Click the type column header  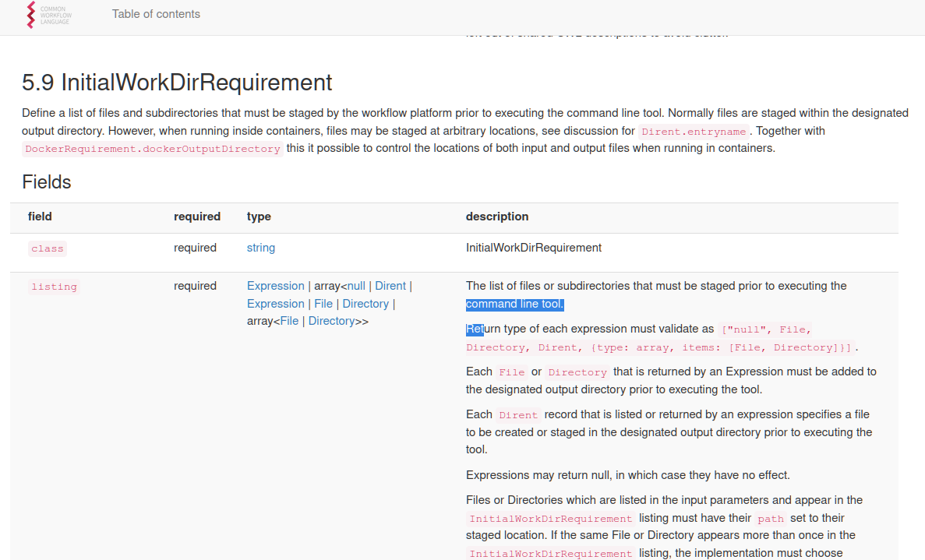pos(259,217)
